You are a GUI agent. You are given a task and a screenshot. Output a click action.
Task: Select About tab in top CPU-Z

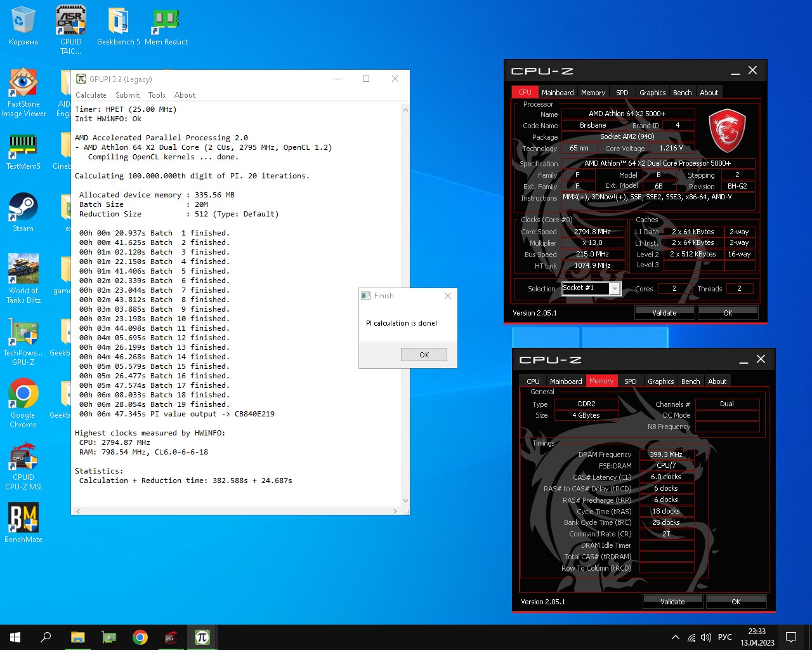point(709,93)
